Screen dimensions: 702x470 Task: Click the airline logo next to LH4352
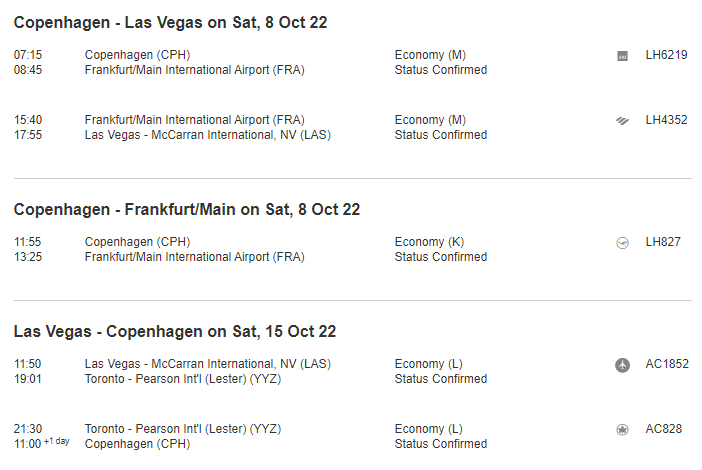622,121
